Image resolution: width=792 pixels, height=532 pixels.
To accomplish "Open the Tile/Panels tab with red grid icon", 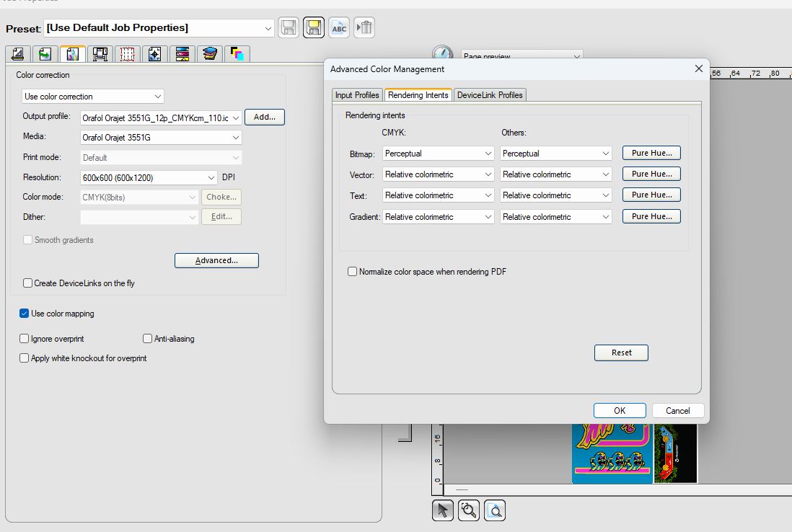I will pos(127,53).
